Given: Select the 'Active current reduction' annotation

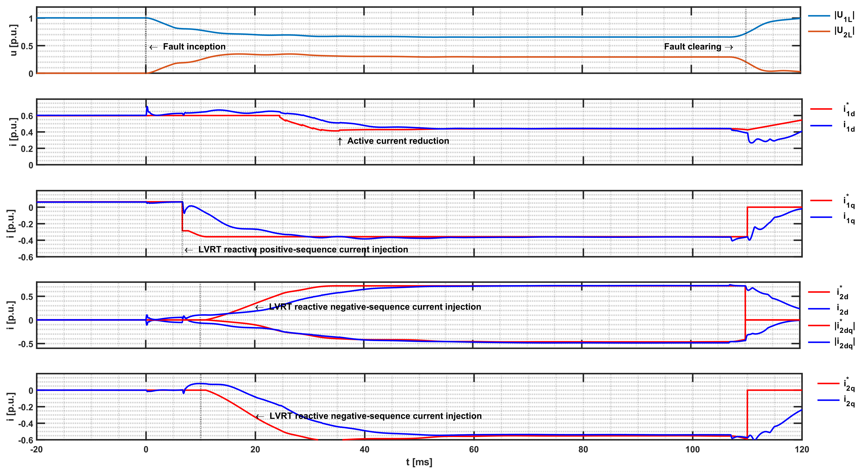Looking at the screenshot, I should (398, 141).
